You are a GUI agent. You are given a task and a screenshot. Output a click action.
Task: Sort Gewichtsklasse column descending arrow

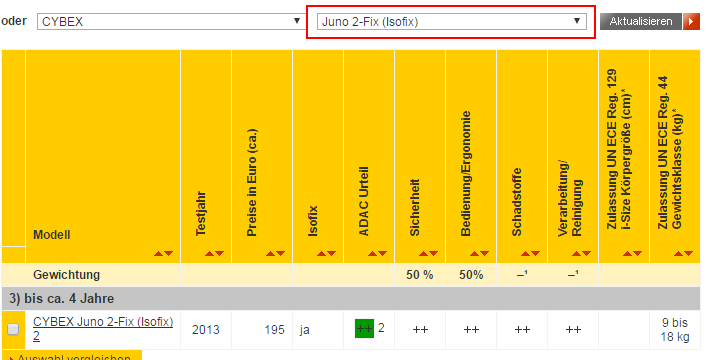click(x=689, y=254)
